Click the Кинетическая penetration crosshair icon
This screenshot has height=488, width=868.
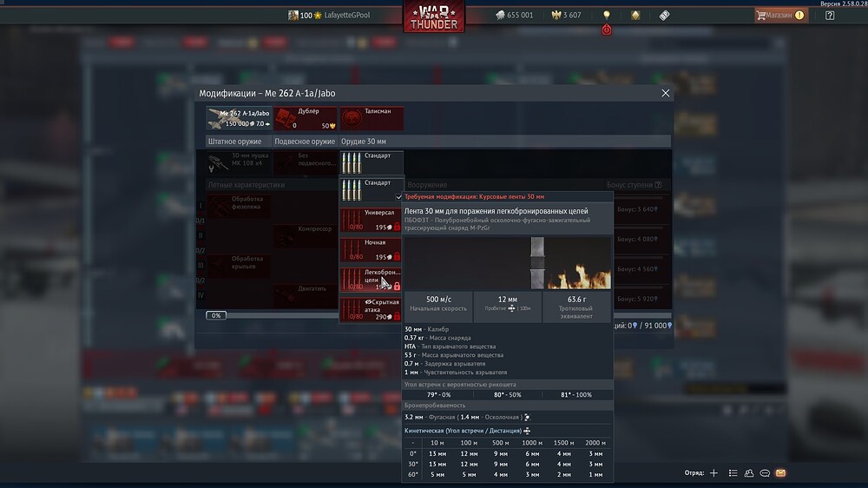tap(527, 431)
